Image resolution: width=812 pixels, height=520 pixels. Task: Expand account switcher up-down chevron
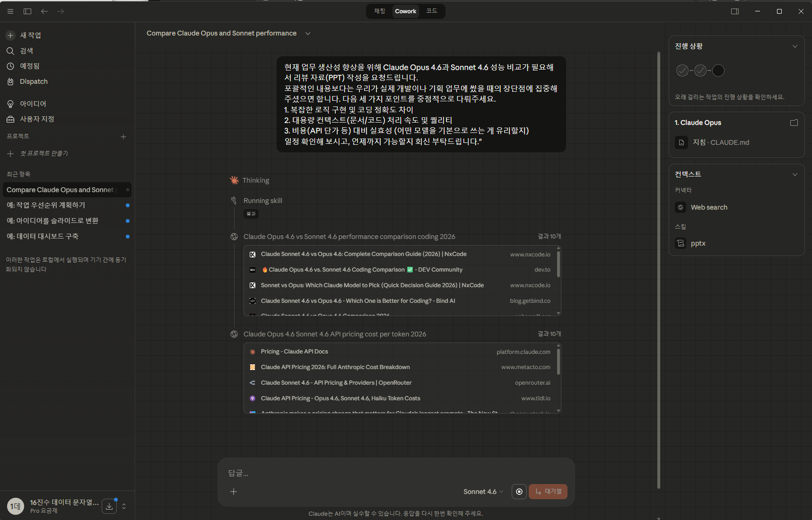pyautogui.click(x=124, y=506)
